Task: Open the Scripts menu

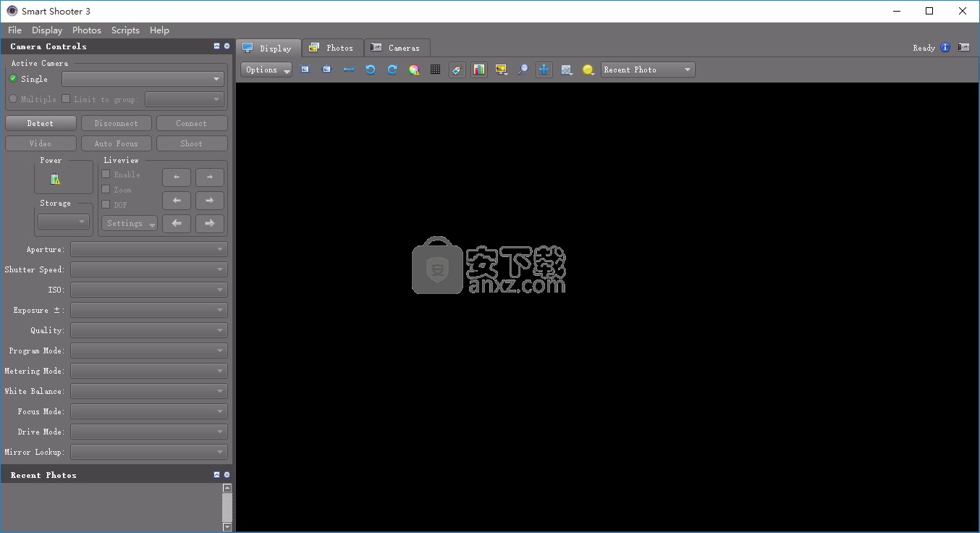Action: pos(125,30)
